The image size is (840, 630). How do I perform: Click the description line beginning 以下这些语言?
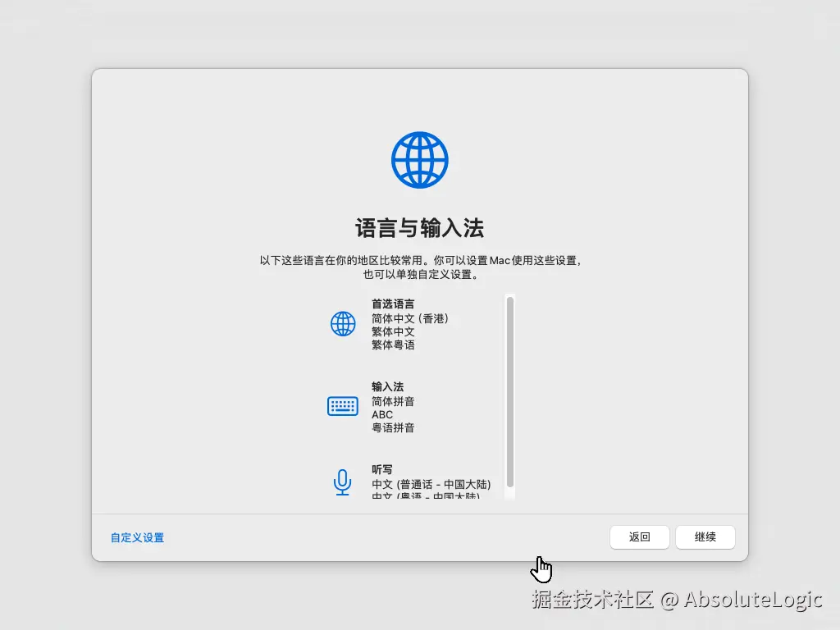[x=421, y=260]
